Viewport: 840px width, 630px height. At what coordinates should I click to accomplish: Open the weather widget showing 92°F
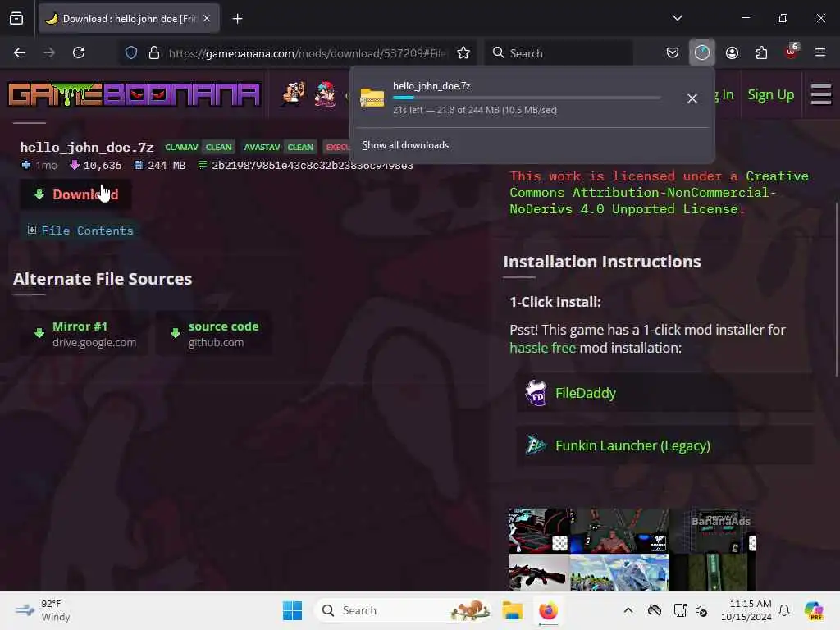(43, 610)
